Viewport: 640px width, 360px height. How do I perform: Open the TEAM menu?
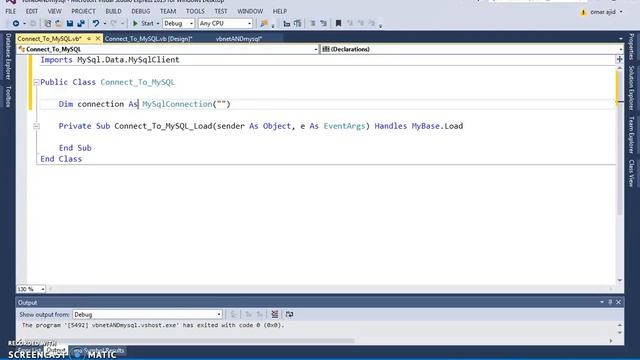click(168, 11)
